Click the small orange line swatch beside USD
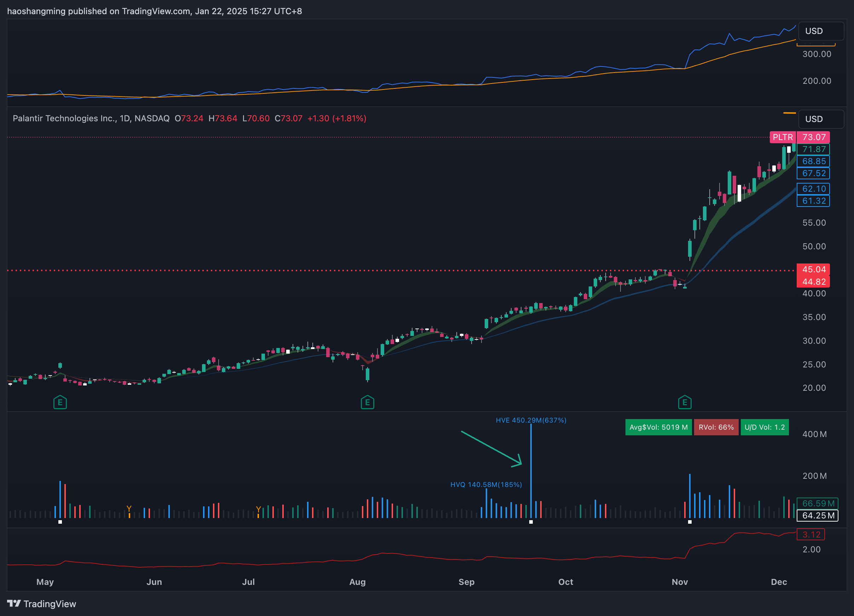Image resolution: width=854 pixels, height=616 pixels. point(789,113)
